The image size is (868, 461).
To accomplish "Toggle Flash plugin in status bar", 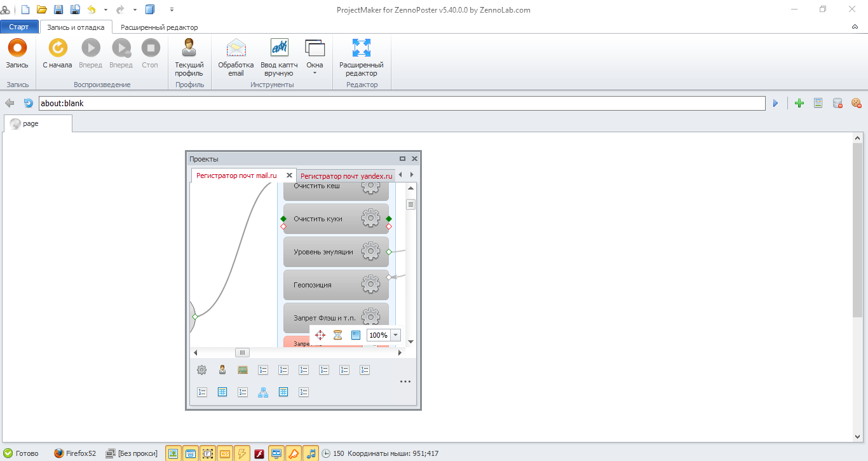I will [259, 453].
